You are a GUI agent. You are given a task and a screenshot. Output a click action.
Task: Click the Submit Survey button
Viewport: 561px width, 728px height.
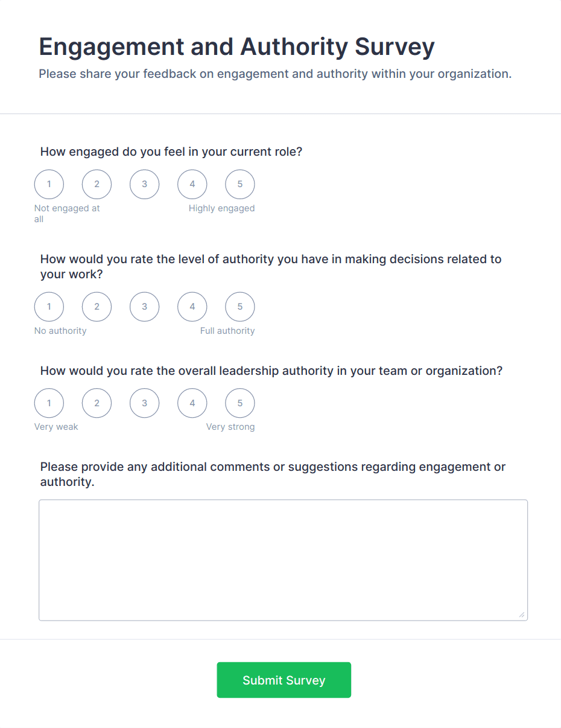284,680
